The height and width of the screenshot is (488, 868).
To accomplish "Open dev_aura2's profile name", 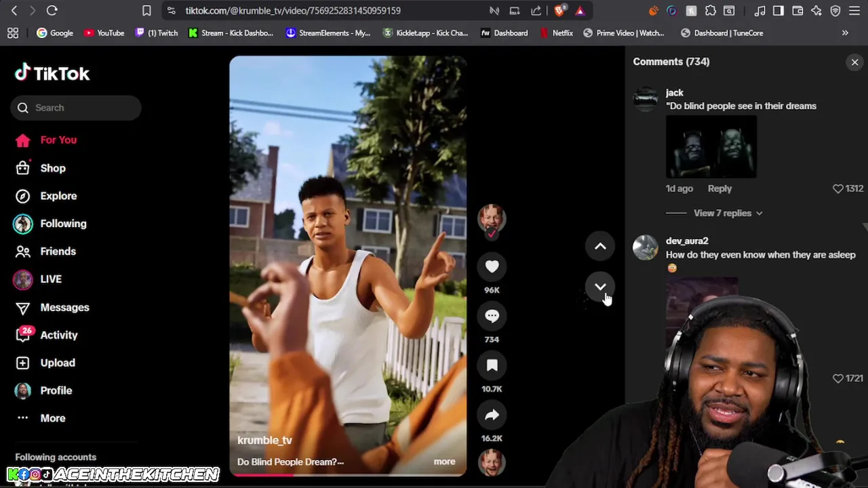I will [687, 241].
